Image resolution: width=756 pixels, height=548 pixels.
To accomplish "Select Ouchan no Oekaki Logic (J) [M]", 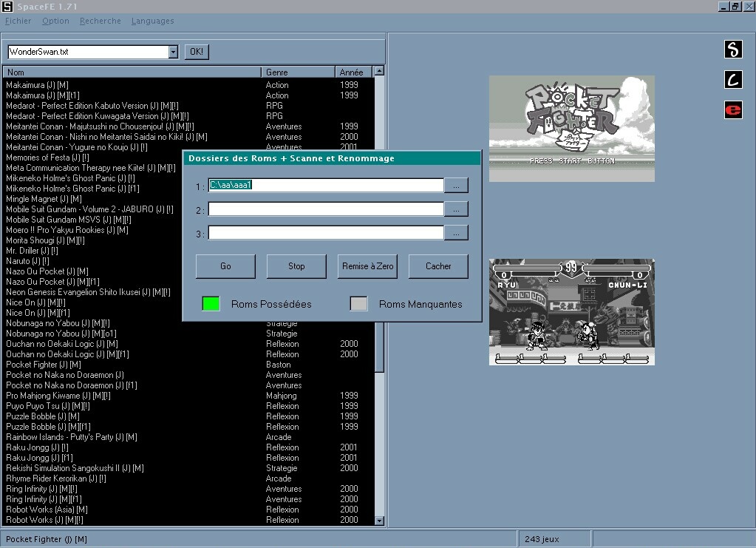I will pyautogui.click(x=189, y=345).
